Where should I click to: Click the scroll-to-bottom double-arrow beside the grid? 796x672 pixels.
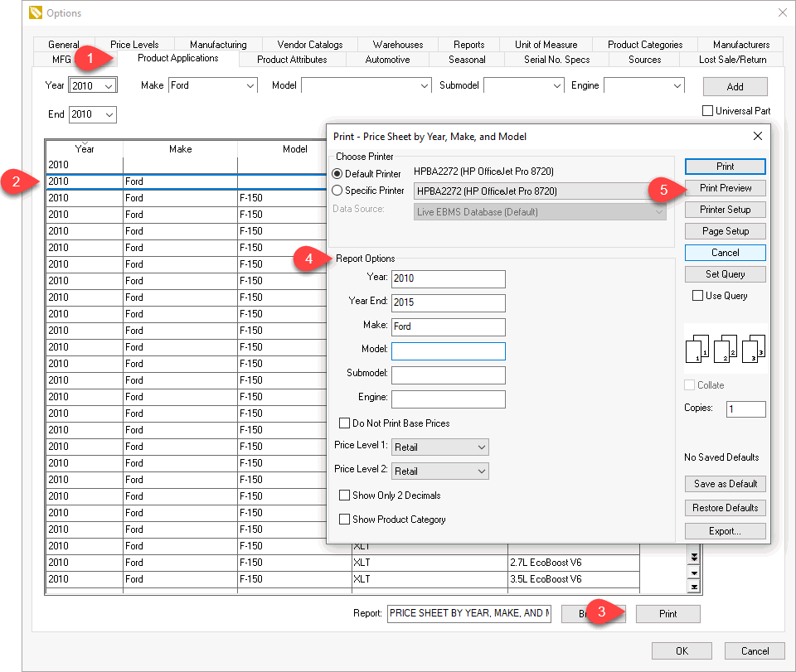tap(695, 555)
